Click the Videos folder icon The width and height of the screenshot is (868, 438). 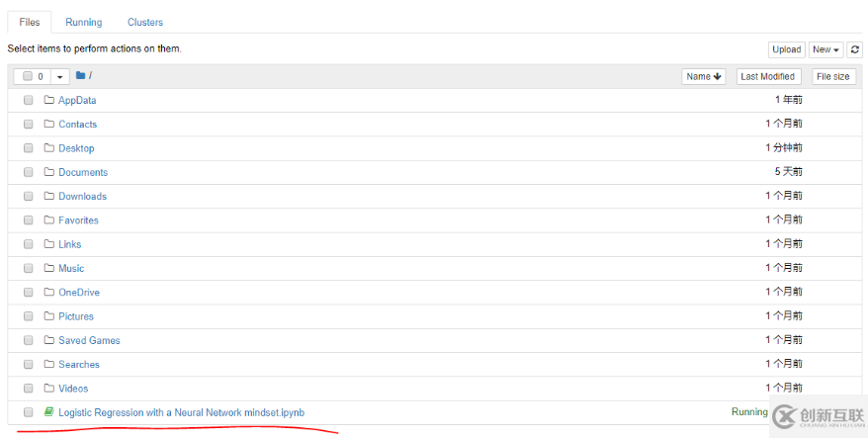click(x=48, y=389)
